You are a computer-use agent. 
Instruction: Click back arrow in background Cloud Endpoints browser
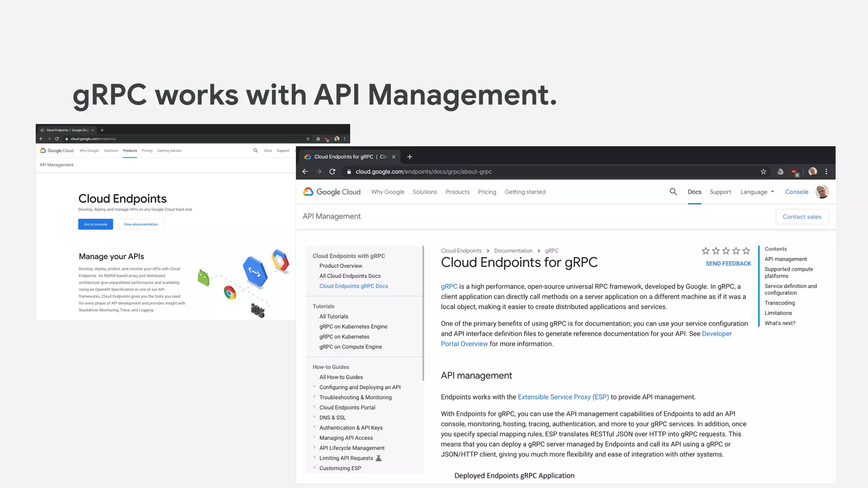41,139
